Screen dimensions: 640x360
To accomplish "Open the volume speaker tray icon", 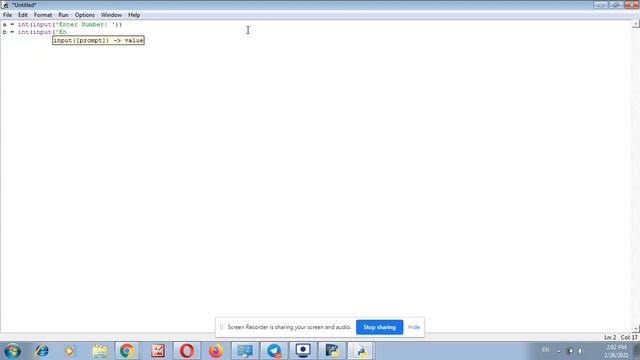I will [580, 351].
